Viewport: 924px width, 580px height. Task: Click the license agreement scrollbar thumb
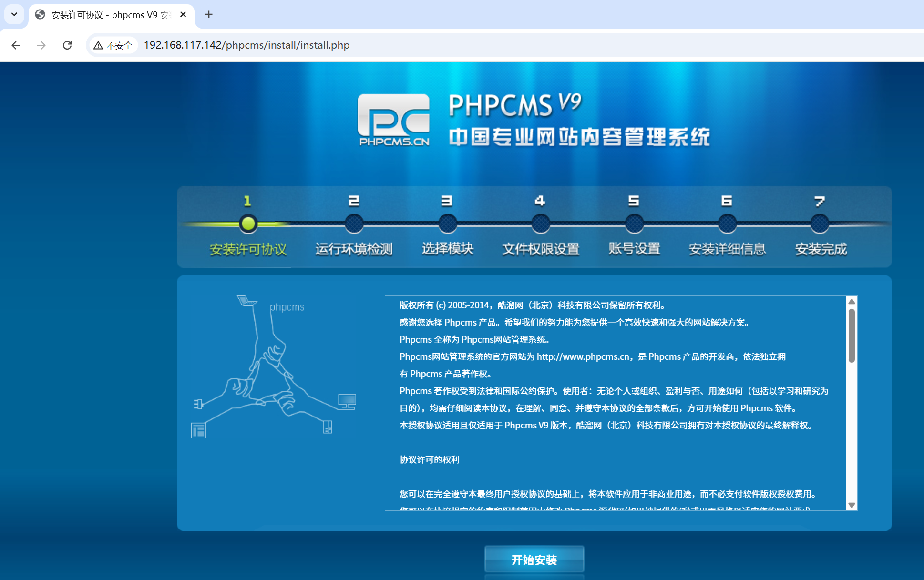pos(852,336)
